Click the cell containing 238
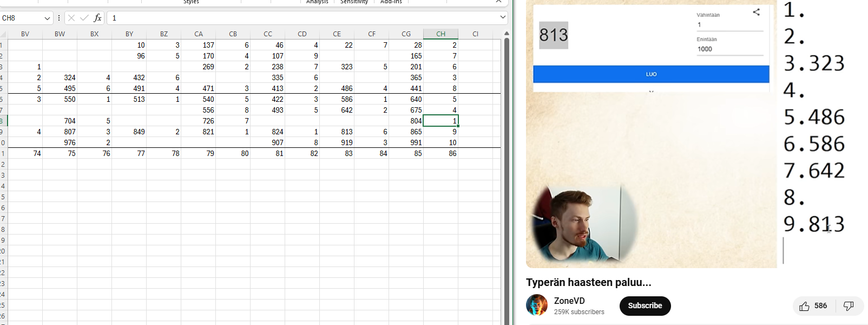Image resolution: width=868 pixels, height=325 pixels. pos(267,67)
